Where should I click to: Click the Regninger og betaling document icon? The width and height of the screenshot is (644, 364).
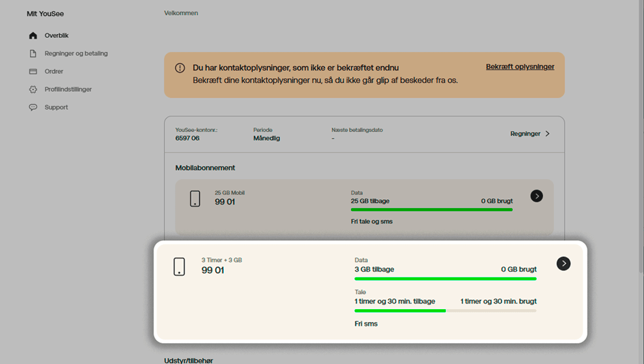click(x=33, y=53)
